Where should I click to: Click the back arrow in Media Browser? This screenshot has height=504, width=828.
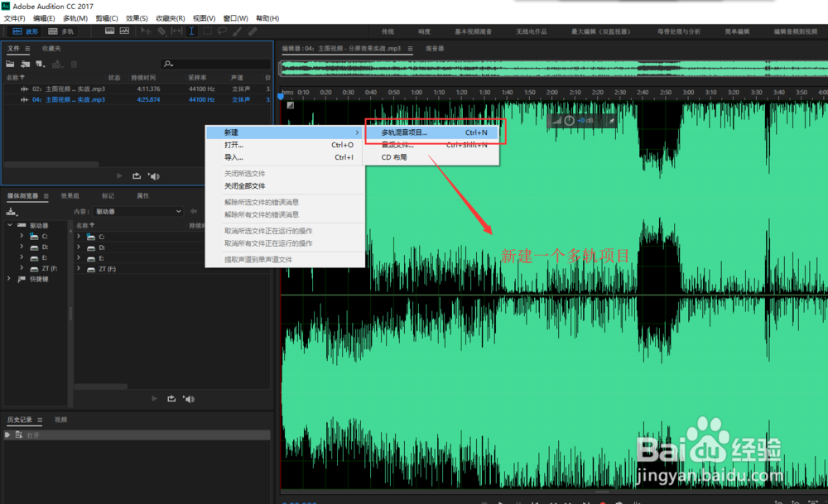point(194,211)
